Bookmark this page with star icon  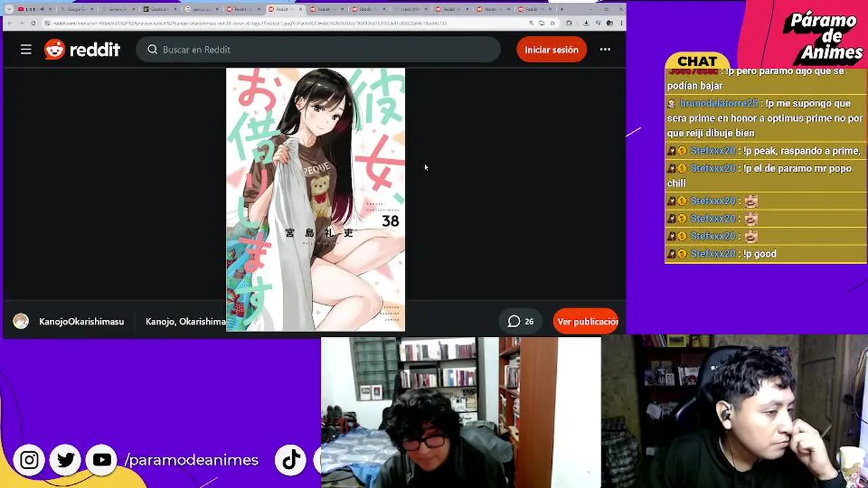(x=552, y=23)
